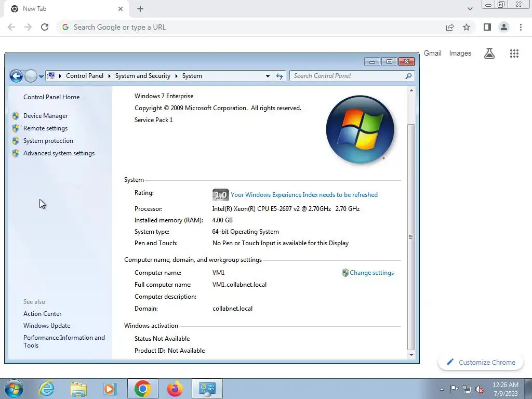Click the Remote settings shield icon
This screenshot has height=399, width=532.
coord(16,128)
